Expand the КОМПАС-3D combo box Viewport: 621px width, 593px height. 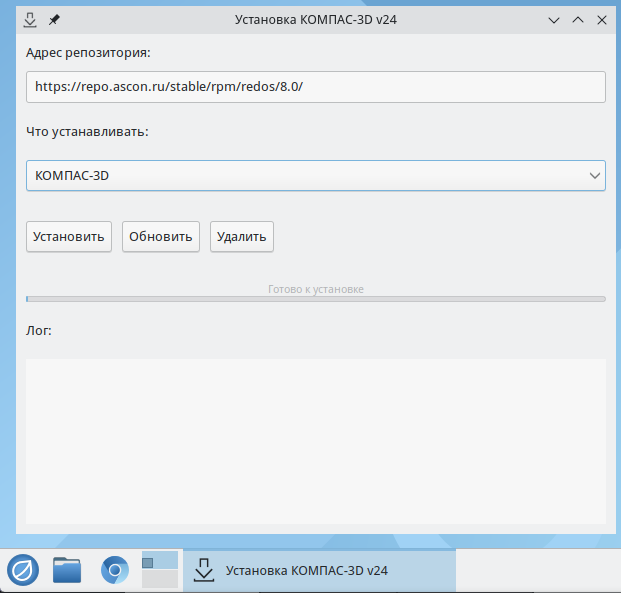300,176
